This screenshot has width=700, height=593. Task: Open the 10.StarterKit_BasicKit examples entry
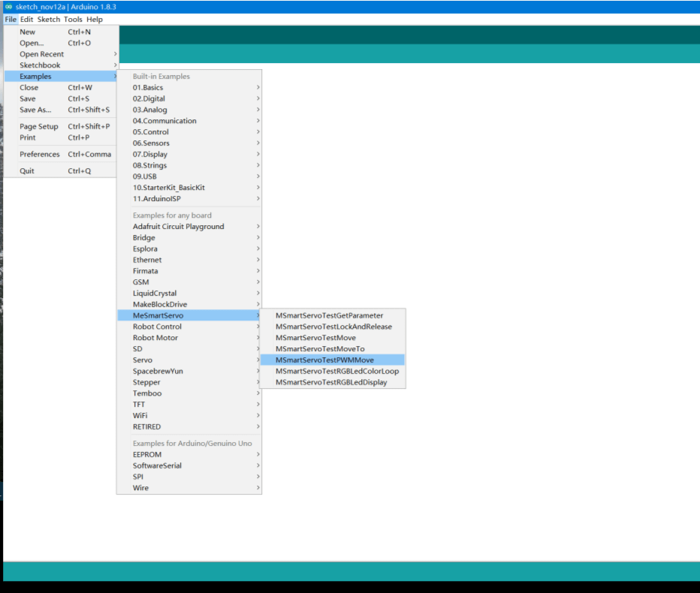click(189, 188)
